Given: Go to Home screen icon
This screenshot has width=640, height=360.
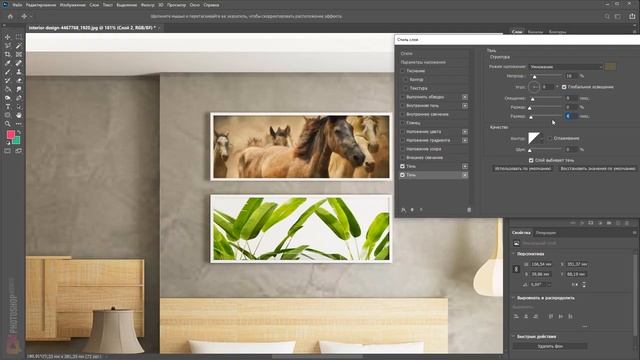Looking at the screenshot, I should pyautogui.click(x=10, y=17).
